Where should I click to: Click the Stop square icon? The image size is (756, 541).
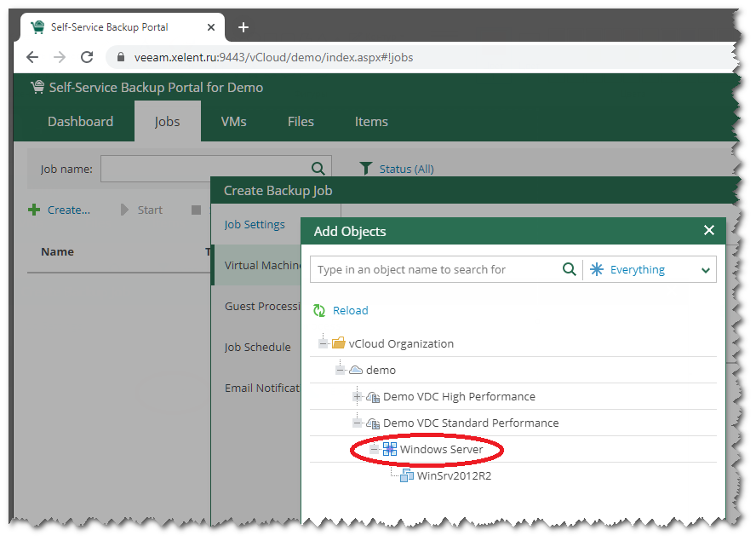[196, 210]
